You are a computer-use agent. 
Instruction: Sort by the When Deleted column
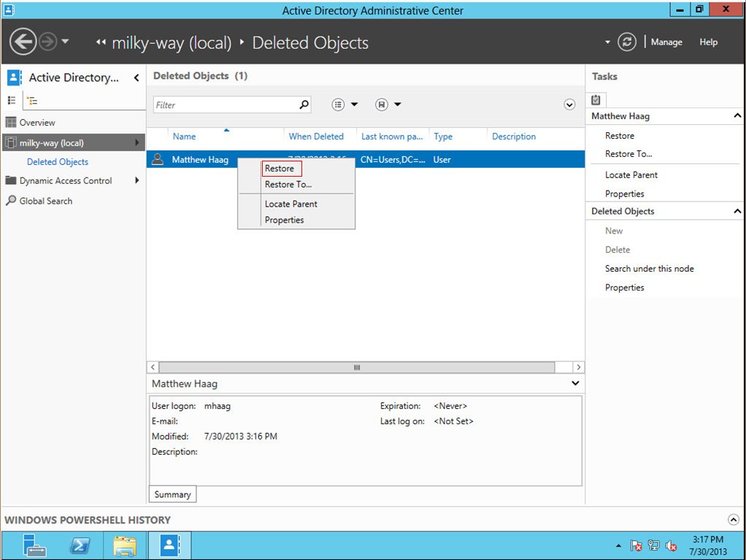pyautogui.click(x=316, y=137)
